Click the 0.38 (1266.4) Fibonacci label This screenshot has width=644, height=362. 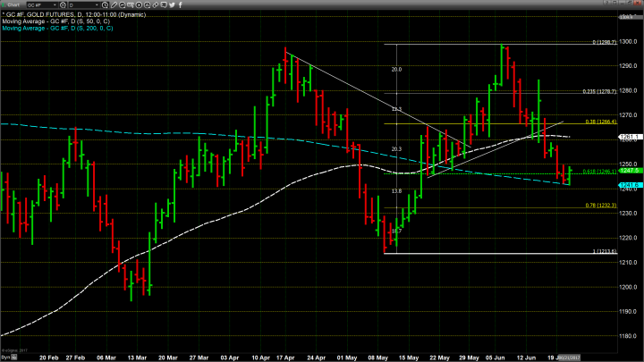click(x=601, y=122)
